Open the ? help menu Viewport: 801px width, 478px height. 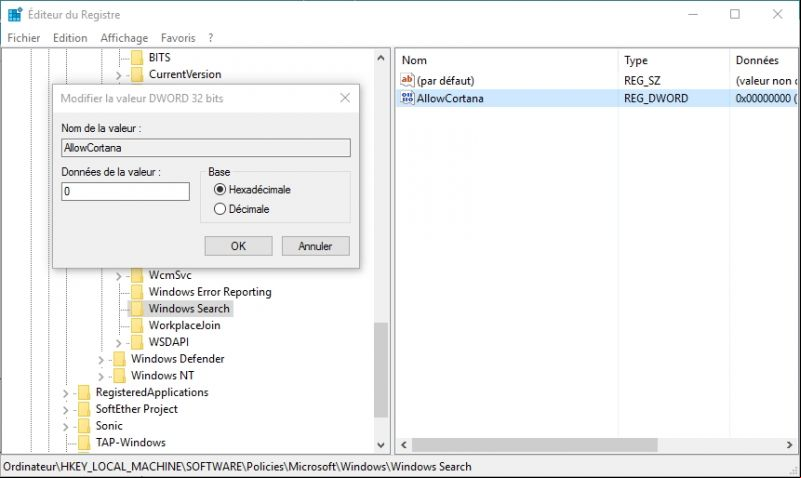tap(210, 38)
